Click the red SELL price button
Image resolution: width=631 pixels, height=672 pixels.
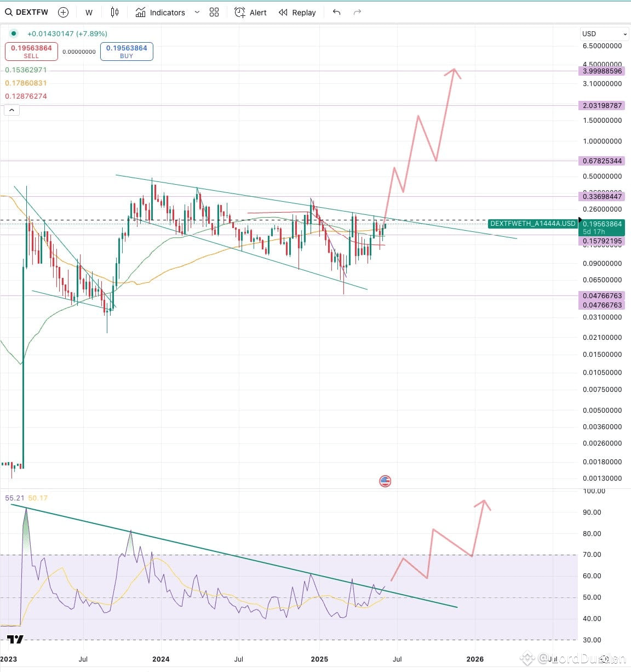tap(31, 52)
